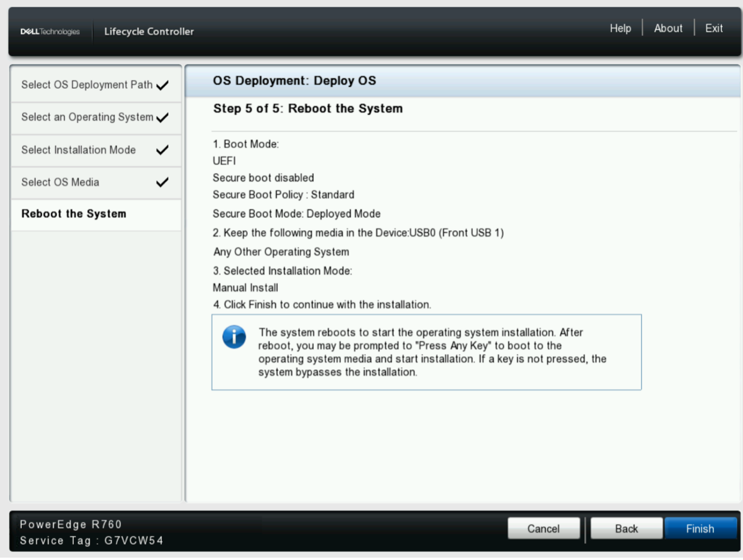Viewport: 743px width, 560px height.
Task: Open the Help menu
Action: (620, 29)
